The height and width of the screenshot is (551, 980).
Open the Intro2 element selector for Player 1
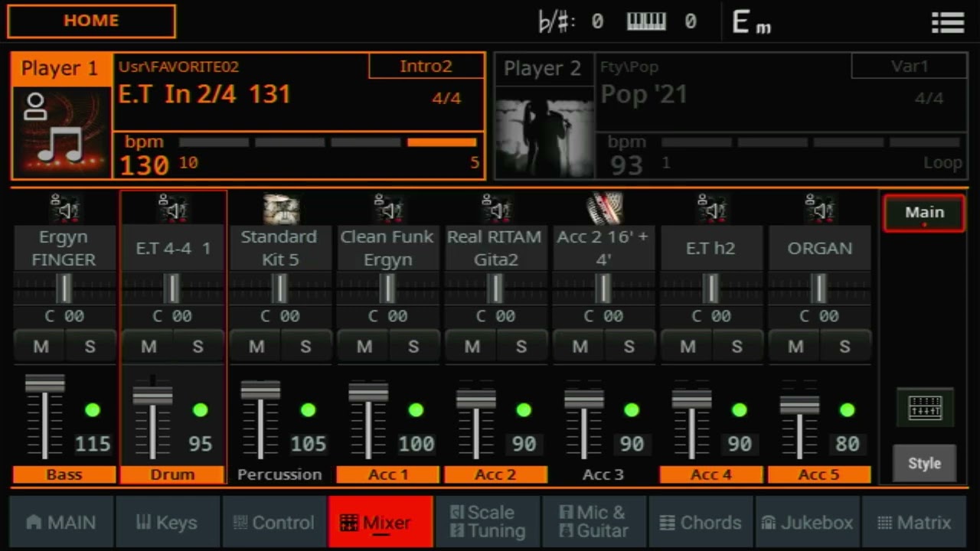(x=426, y=66)
